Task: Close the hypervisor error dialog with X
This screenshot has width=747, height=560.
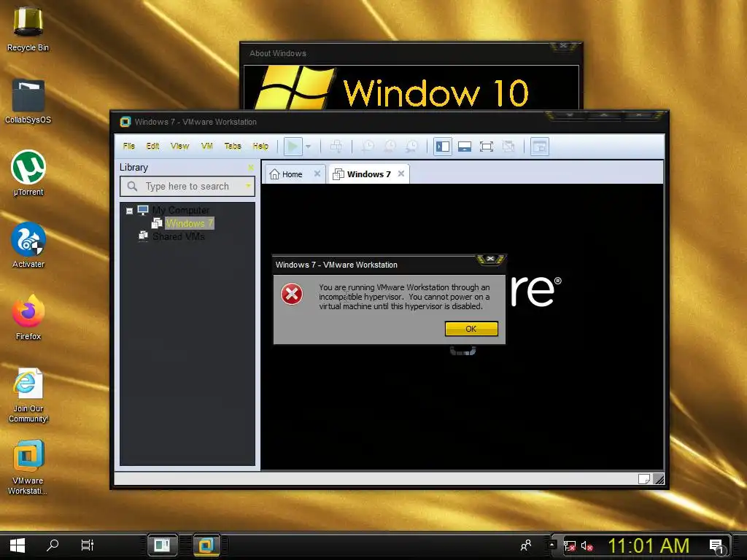Action: (x=490, y=259)
